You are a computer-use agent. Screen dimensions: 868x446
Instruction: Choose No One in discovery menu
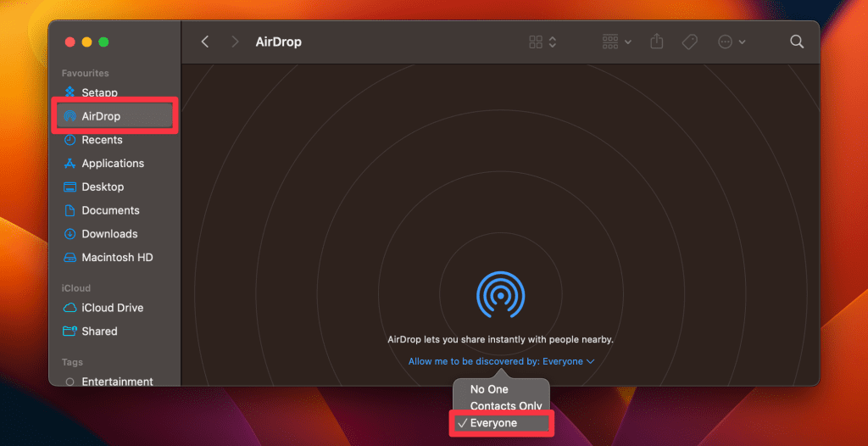point(489,389)
